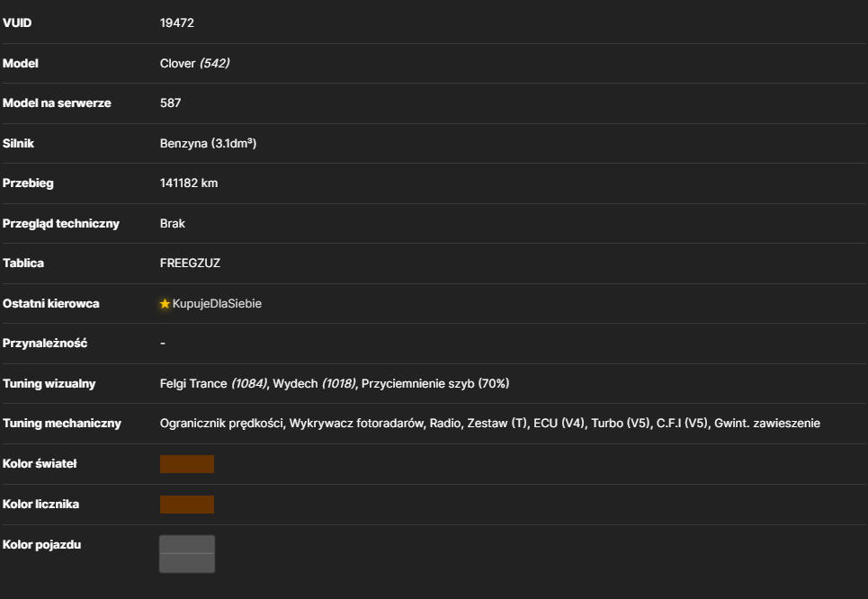Screen dimensions: 868x599
Task: Click the C.F.I (V5) tuning entry
Action: click(x=682, y=424)
